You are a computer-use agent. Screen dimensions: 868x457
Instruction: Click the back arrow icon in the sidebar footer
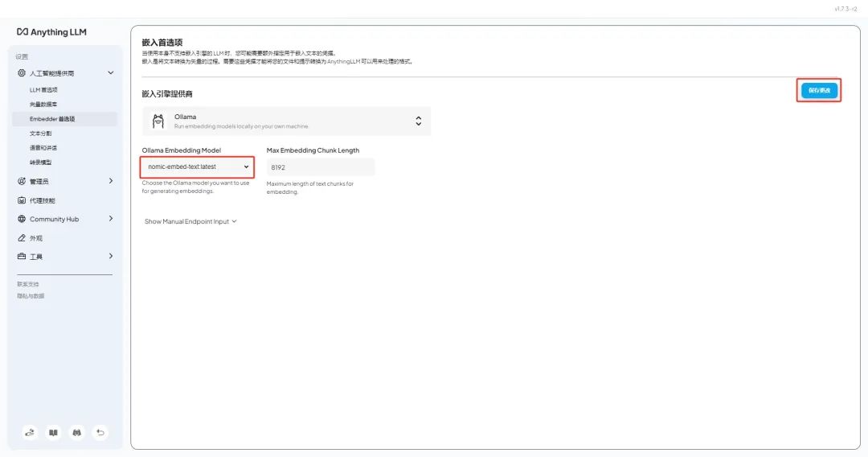pyautogui.click(x=100, y=433)
